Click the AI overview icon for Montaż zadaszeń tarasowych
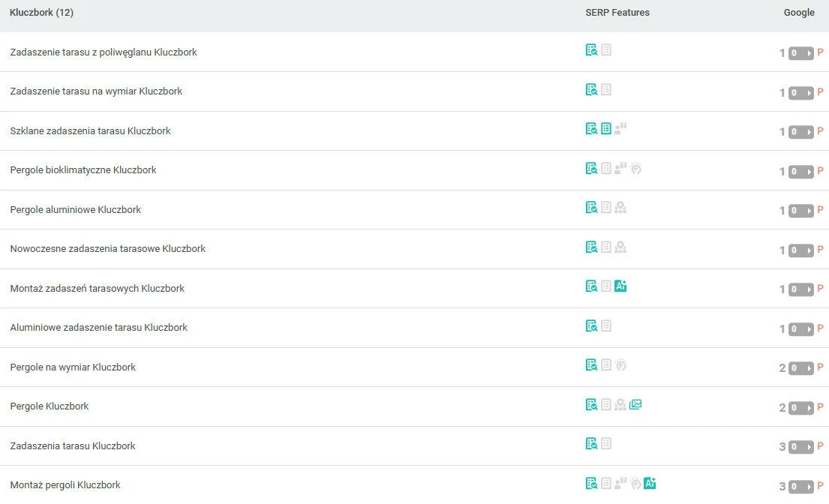Viewport: 829px width, 504px height. click(x=620, y=286)
